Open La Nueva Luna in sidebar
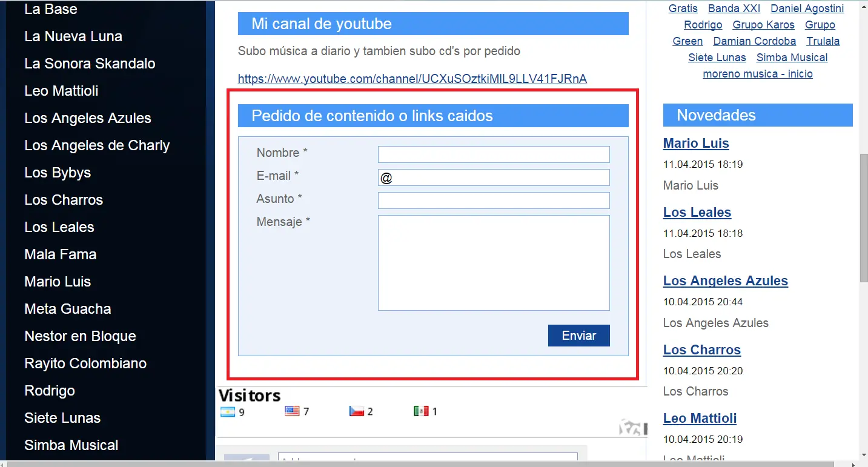The width and height of the screenshot is (868, 467). click(73, 36)
